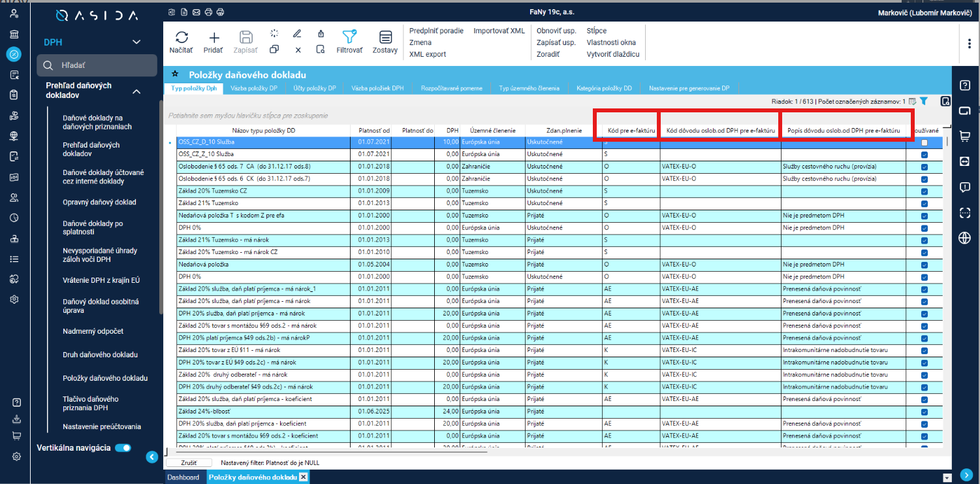Close the Položky daňového dokladu bottom tab

click(x=303, y=477)
